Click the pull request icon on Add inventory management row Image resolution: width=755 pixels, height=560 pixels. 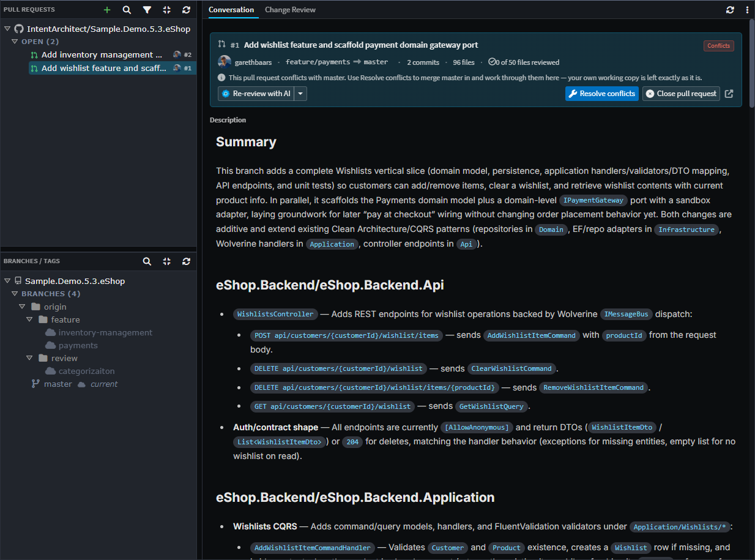pyautogui.click(x=34, y=54)
